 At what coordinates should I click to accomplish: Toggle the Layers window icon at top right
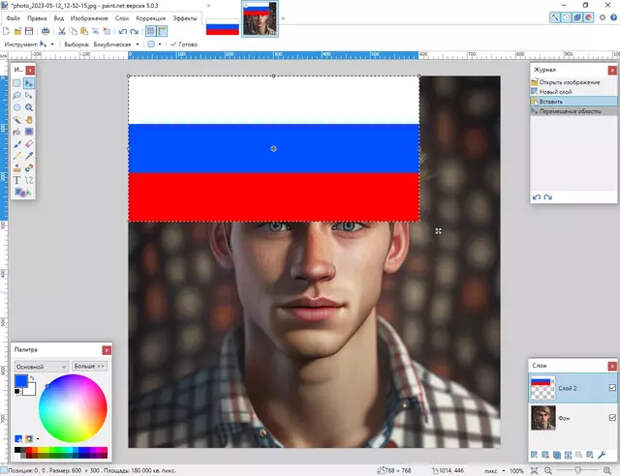tap(577, 17)
